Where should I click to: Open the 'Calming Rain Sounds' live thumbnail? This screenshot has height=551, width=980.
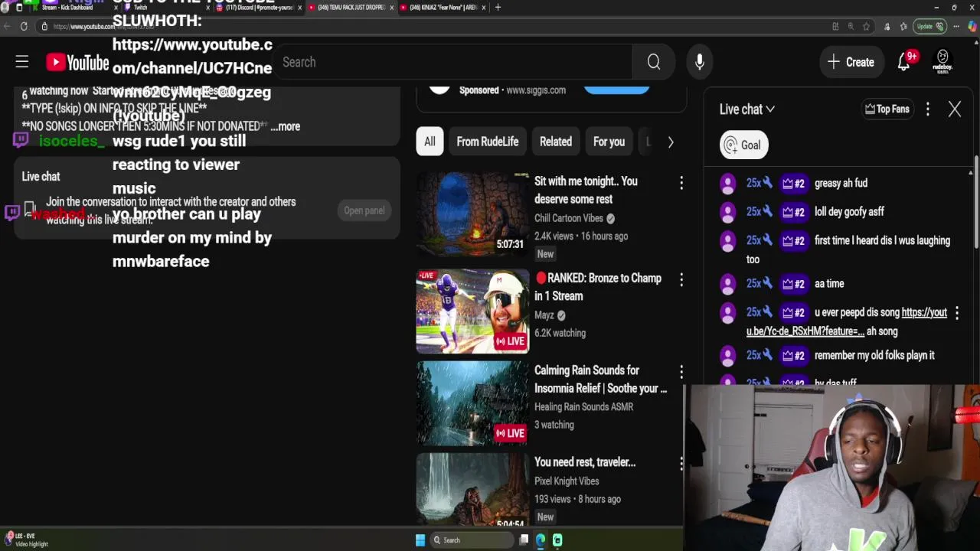click(x=472, y=403)
